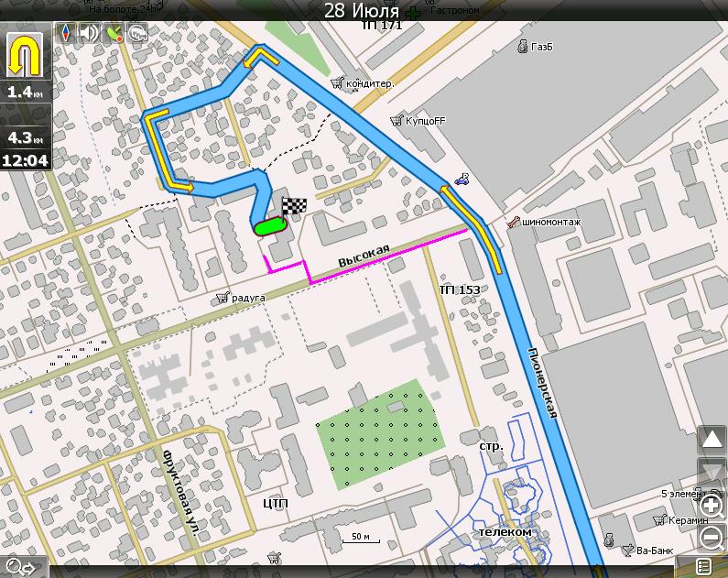
Task: Select money-bag POI near Ва-Банк
Action: point(609,540)
